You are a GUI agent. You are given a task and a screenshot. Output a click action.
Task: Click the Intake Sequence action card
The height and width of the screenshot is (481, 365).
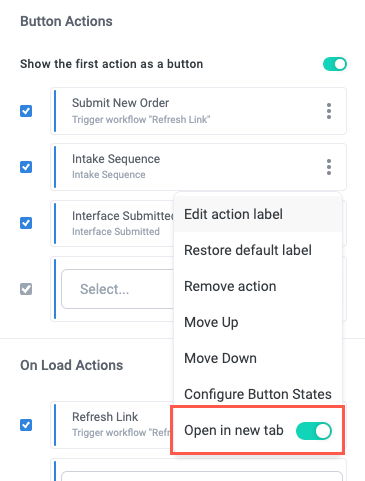click(x=198, y=167)
